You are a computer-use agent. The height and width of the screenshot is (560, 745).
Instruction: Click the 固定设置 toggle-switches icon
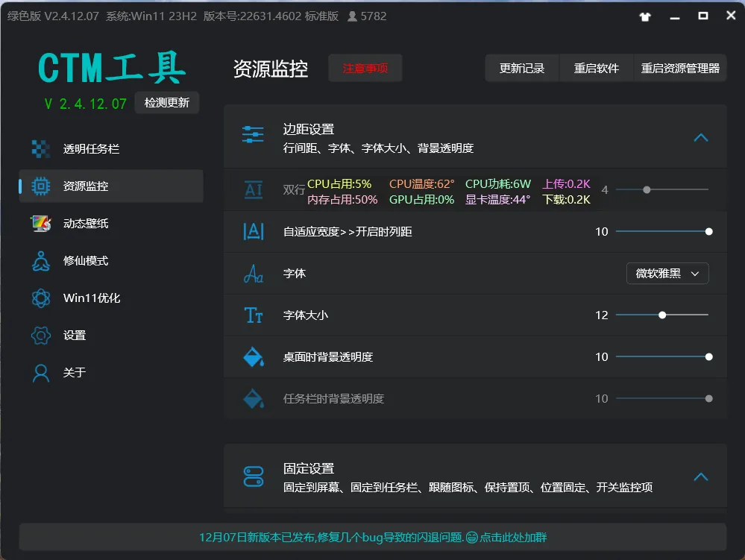coord(254,476)
